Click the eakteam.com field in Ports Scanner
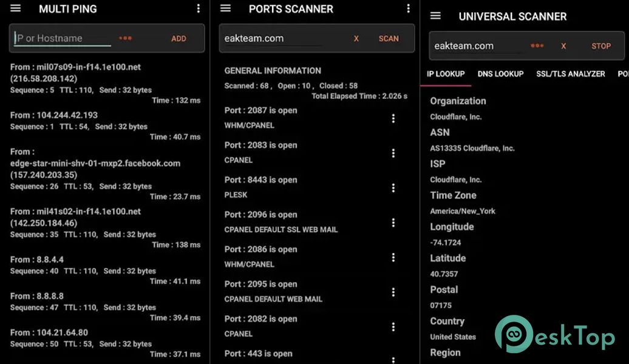This screenshot has width=629, height=364. [273, 38]
